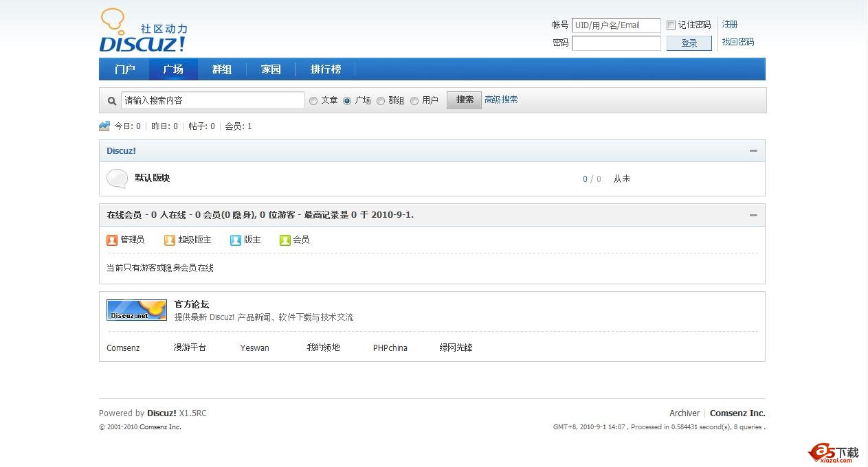Select the 用户 search radio button
868x467 pixels.
click(x=414, y=100)
